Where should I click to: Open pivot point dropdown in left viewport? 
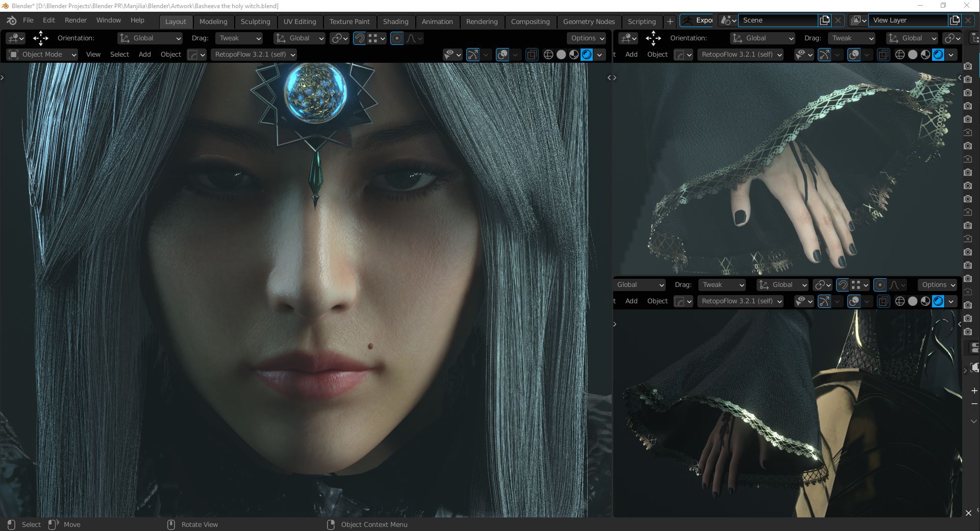(x=339, y=38)
